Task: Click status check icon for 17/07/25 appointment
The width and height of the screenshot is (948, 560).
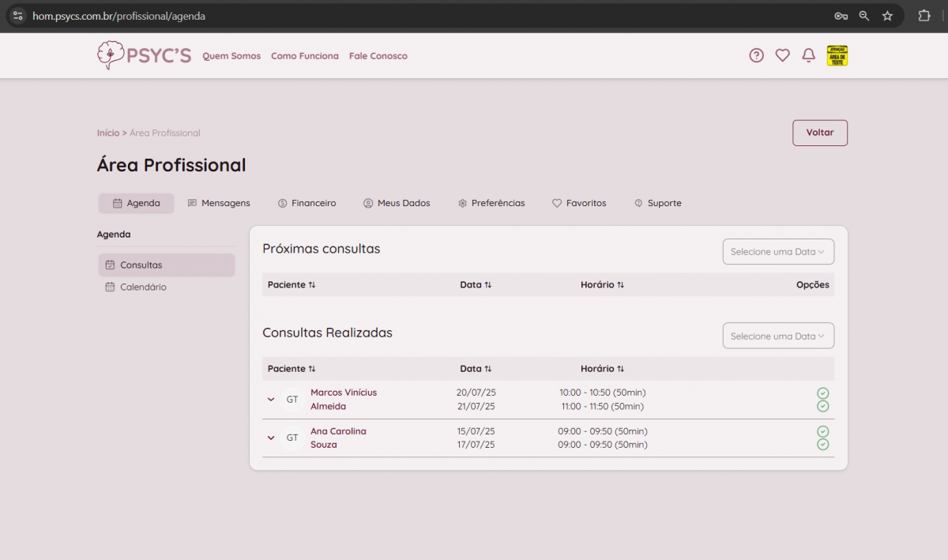Action: [822, 445]
